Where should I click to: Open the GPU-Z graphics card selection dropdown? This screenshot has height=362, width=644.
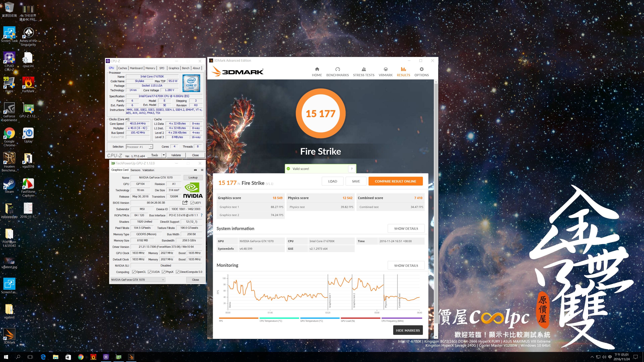point(138,280)
